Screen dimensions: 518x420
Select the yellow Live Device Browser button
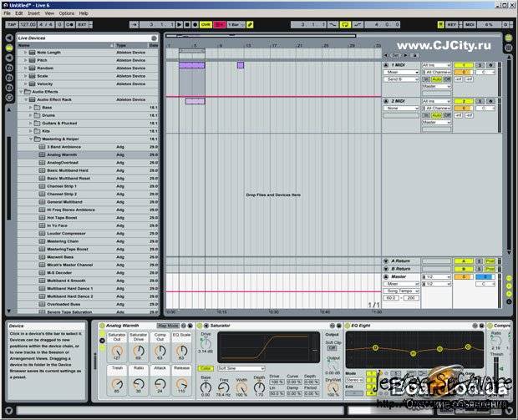click(x=9, y=48)
